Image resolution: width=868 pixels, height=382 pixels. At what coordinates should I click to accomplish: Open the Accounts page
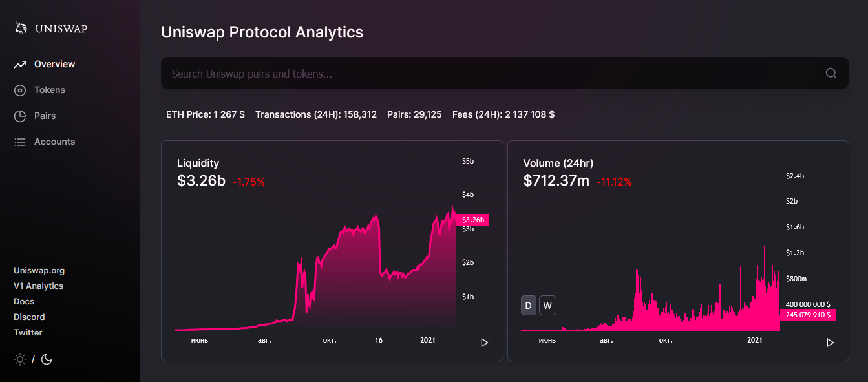click(54, 142)
